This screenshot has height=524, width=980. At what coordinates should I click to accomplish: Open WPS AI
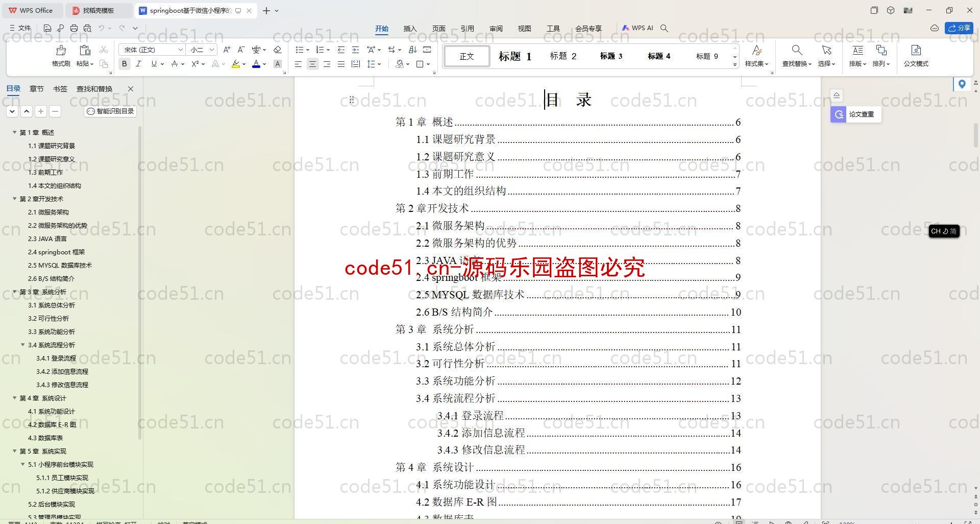(x=638, y=28)
